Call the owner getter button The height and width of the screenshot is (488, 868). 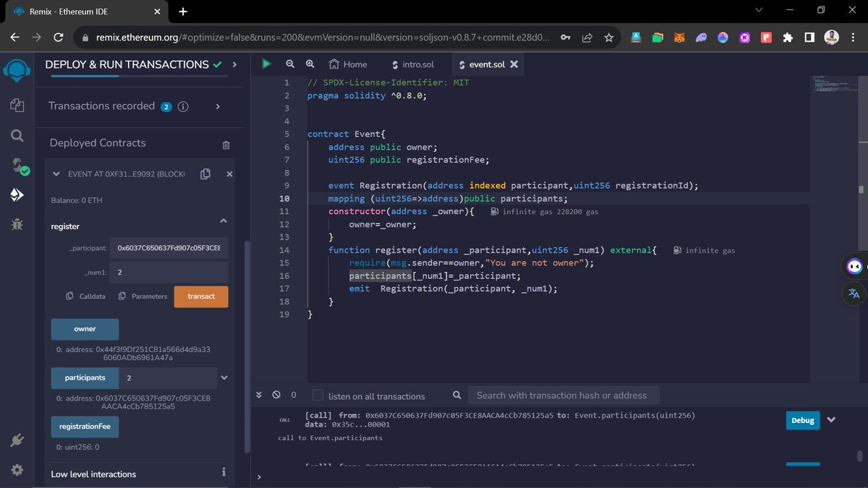point(85,329)
